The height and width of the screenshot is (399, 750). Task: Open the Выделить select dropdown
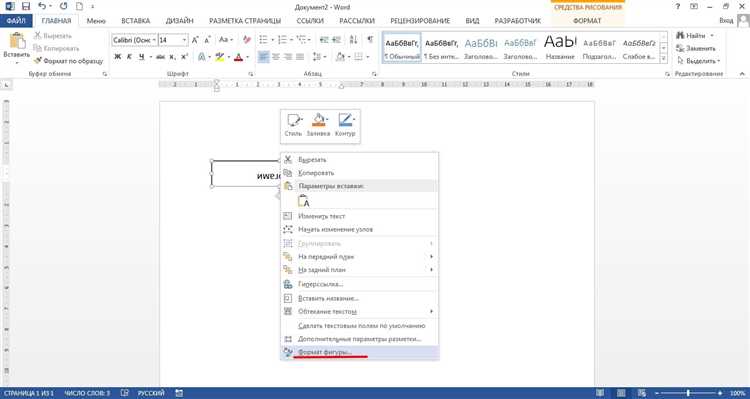[698, 61]
